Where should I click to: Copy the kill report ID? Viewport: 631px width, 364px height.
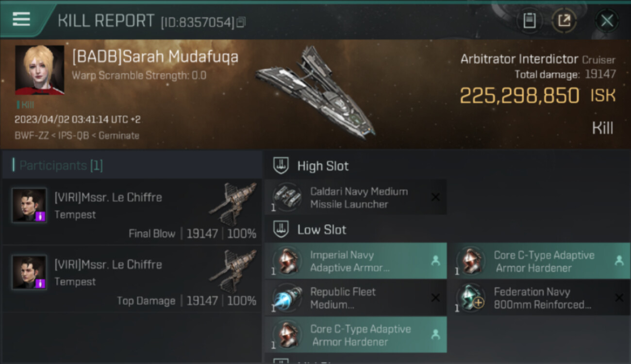pyautogui.click(x=241, y=22)
